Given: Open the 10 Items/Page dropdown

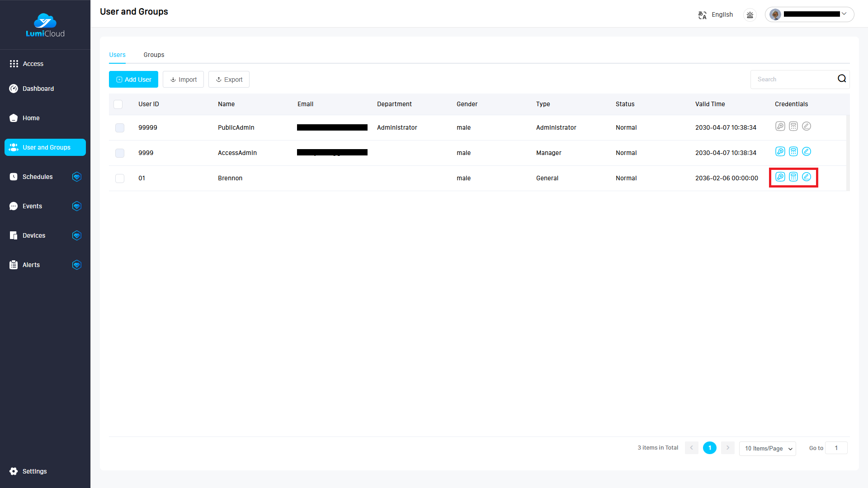Looking at the screenshot, I should pyautogui.click(x=768, y=448).
